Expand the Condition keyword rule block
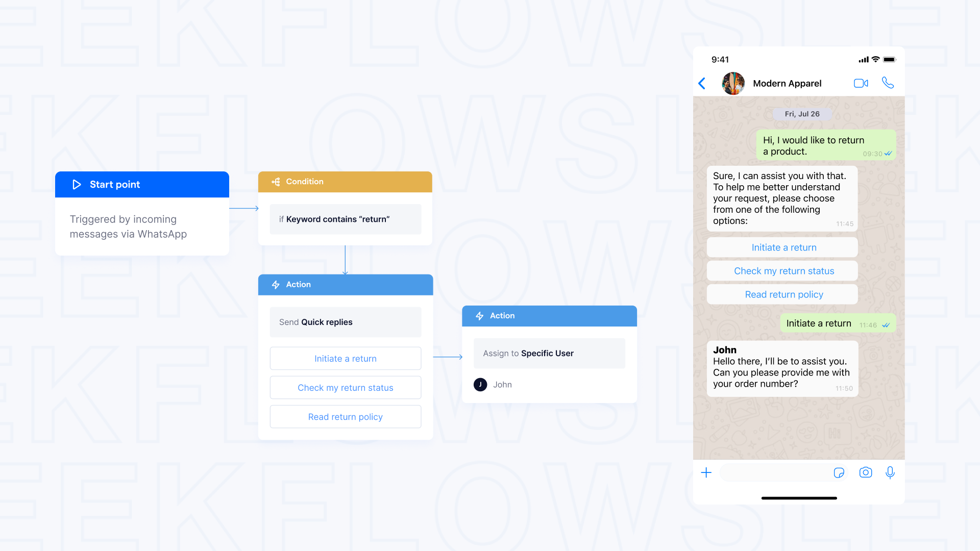Viewport: 980px width, 551px height. [344, 219]
